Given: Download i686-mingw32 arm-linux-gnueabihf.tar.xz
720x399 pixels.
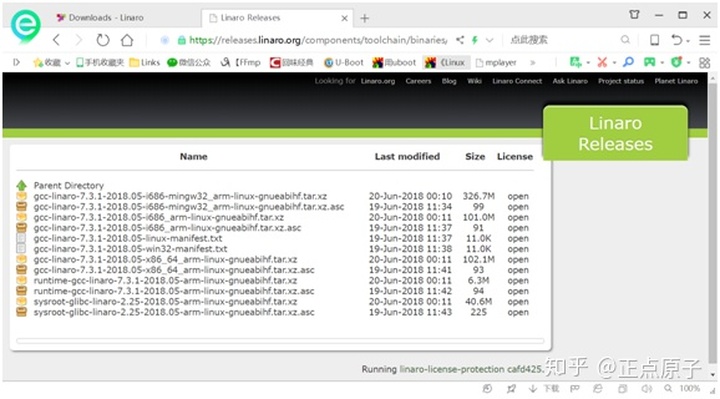Looking at the screenshot, I should pos(180,196).
